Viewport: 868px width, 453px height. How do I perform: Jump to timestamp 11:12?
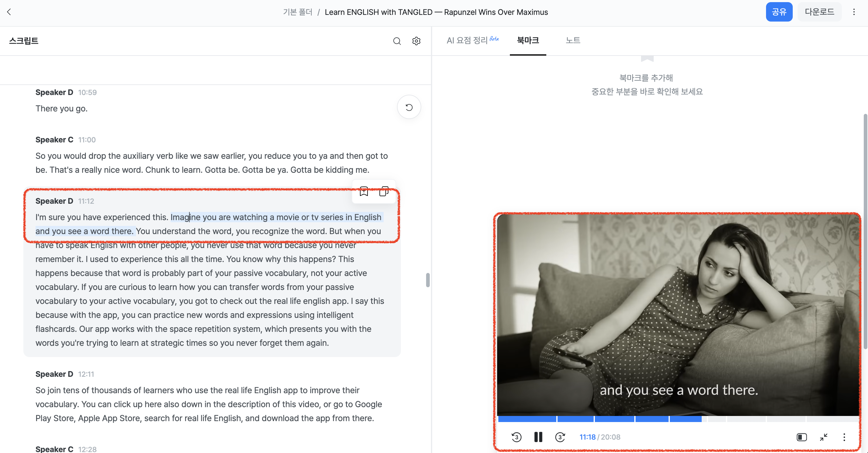[x=86, y=201]
